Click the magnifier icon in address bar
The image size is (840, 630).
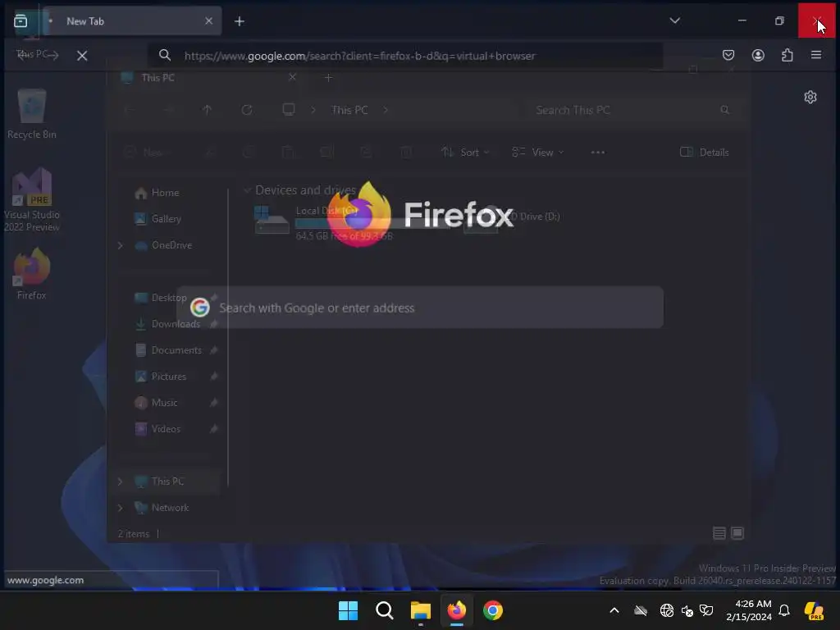(x=165, y=55)
